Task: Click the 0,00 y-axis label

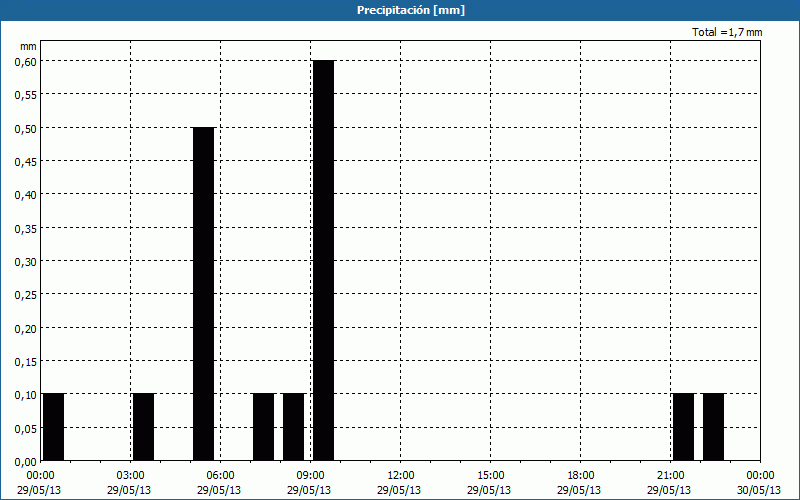Action: [x=26, y=462]
